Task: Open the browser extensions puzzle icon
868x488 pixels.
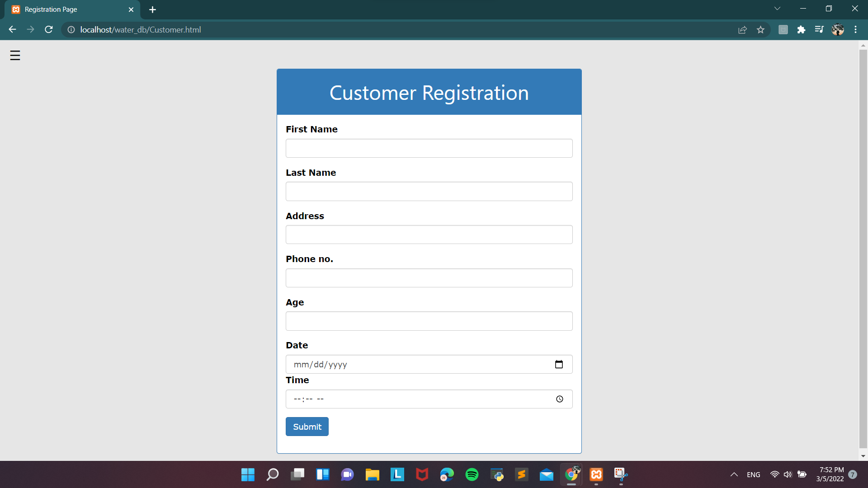Action: pyautogui.click(x=802, y=29)
